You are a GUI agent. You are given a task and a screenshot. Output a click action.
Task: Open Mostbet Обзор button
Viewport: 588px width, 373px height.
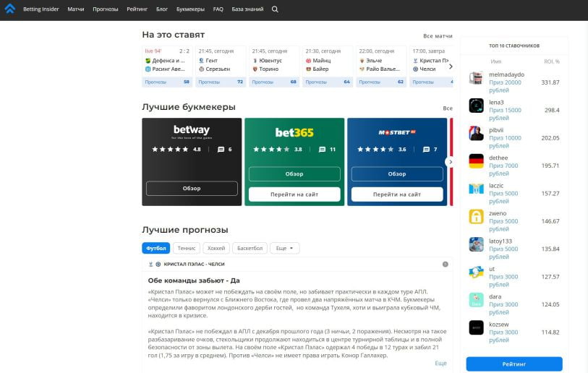(x=397, y=174)
